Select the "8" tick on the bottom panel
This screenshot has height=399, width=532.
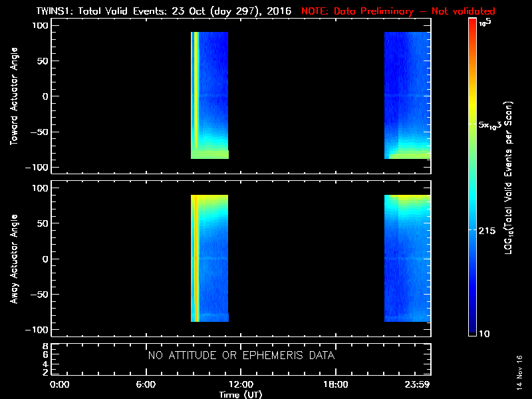[x=45, y=346]
